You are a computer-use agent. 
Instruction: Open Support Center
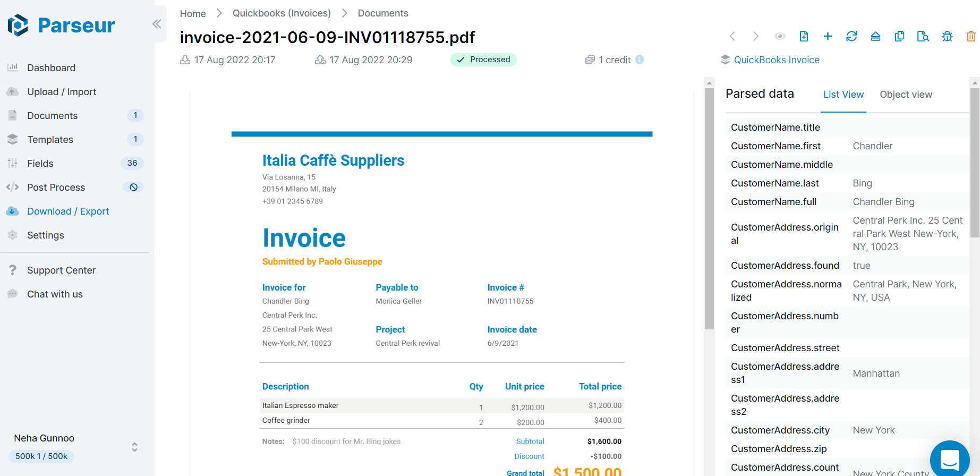click(61, 270)
